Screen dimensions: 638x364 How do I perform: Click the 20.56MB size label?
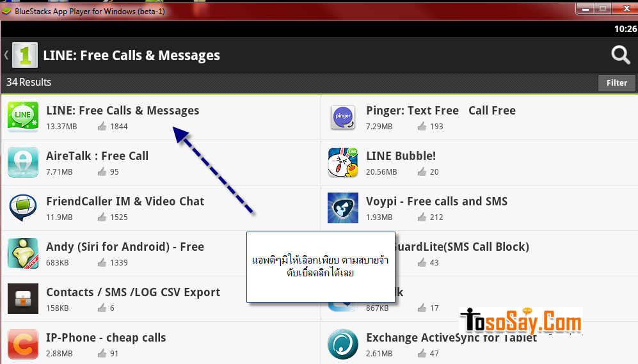[x=381, y=172]
